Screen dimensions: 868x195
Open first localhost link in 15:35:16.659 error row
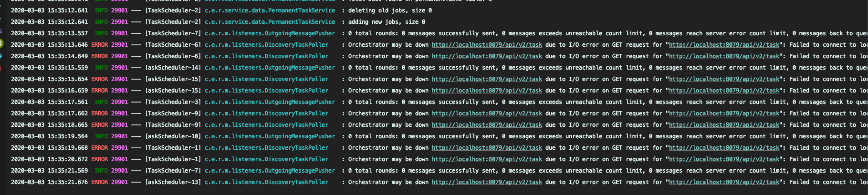487,91
